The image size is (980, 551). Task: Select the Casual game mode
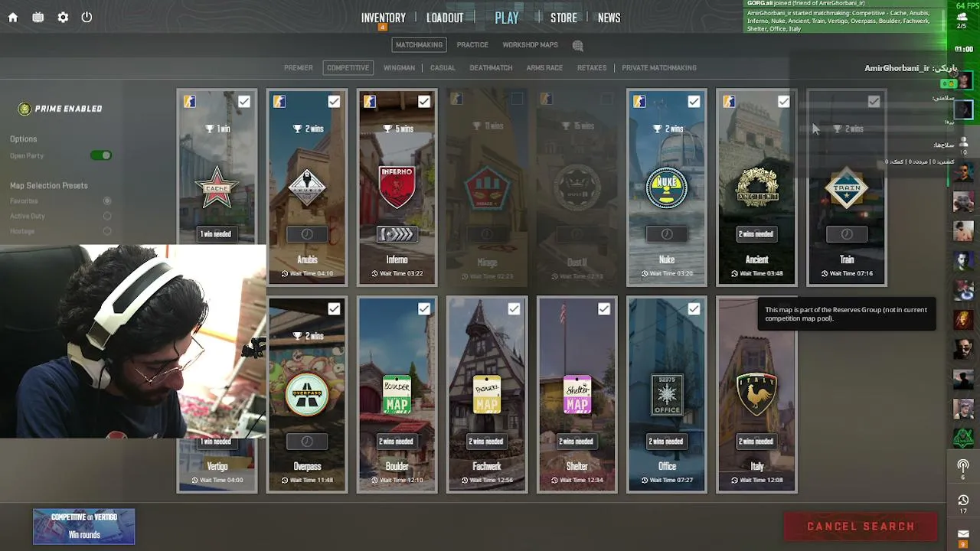click(x=443, y=68)
